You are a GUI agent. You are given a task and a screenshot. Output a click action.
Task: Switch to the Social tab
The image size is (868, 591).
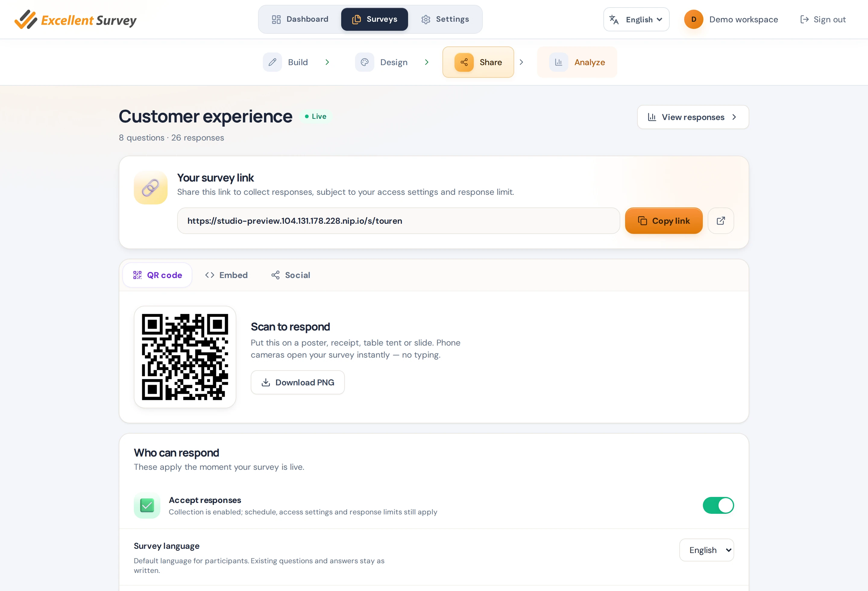291,275
